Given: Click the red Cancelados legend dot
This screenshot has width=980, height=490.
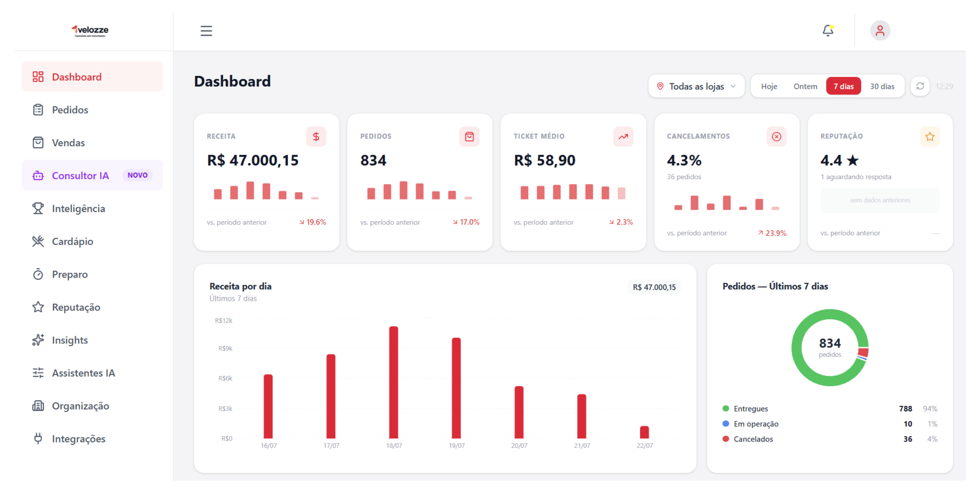Looking at the screenshot, I should [x=726, y=439].
